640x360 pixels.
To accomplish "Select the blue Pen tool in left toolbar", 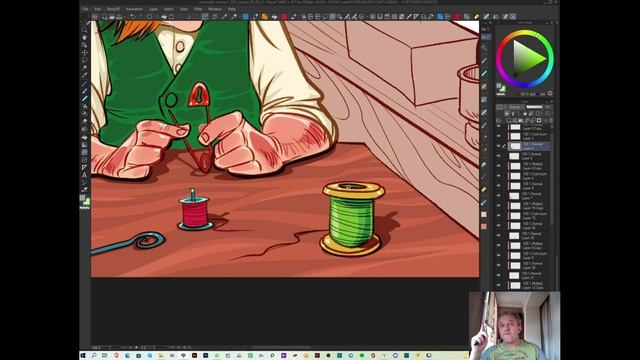I will pyautogui.click(x=84, y=91).
